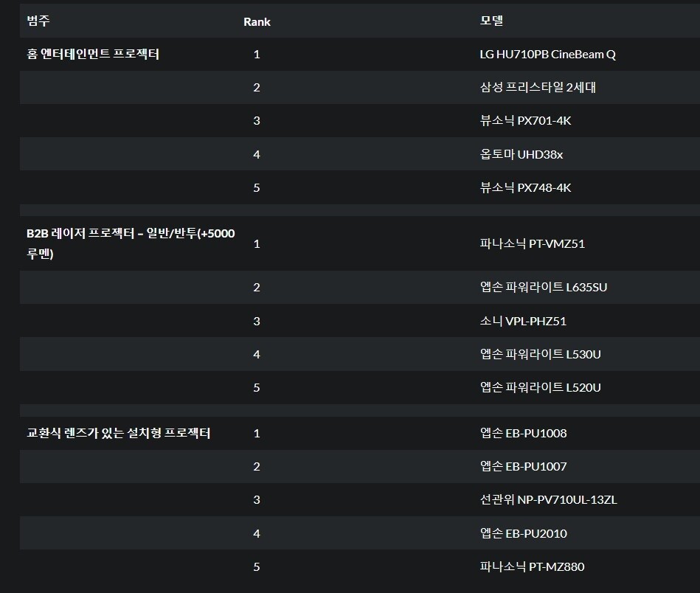
Task: Click the 모델 column header
Action: click(x=491, y=21)
